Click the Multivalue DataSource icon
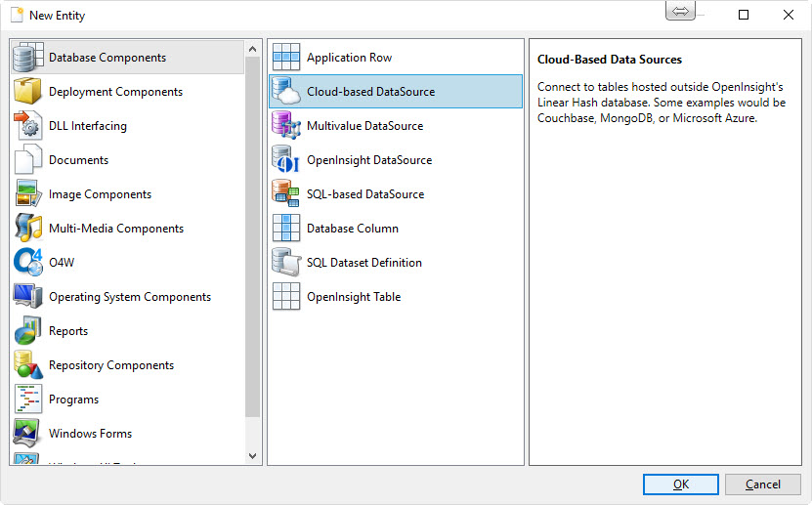Image resolution: width=812 pixels, height=505 pixels. click(x=286, y=125)
